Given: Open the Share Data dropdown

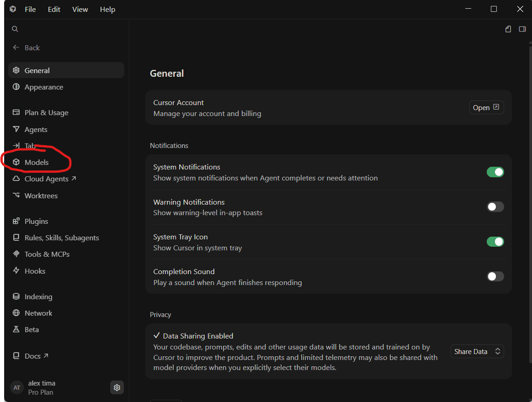Looking at the screenshot, I should [477, 351].
